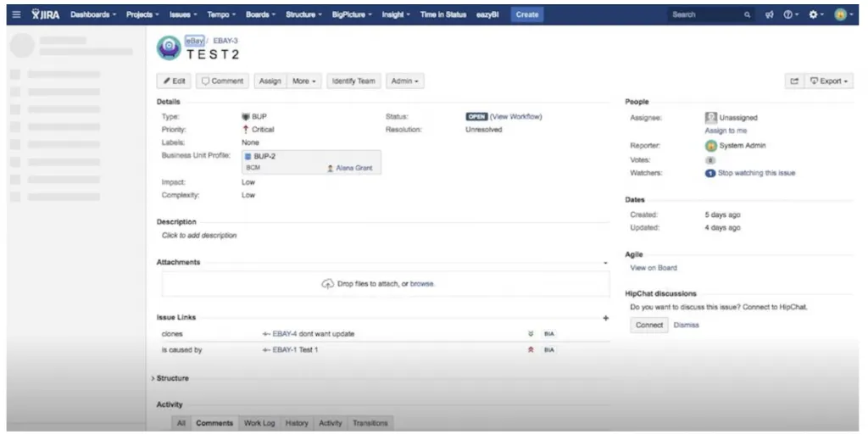Open the Structure dropdown in navigation bar
This screenshot has height=440, width=868.
point(303,14)
